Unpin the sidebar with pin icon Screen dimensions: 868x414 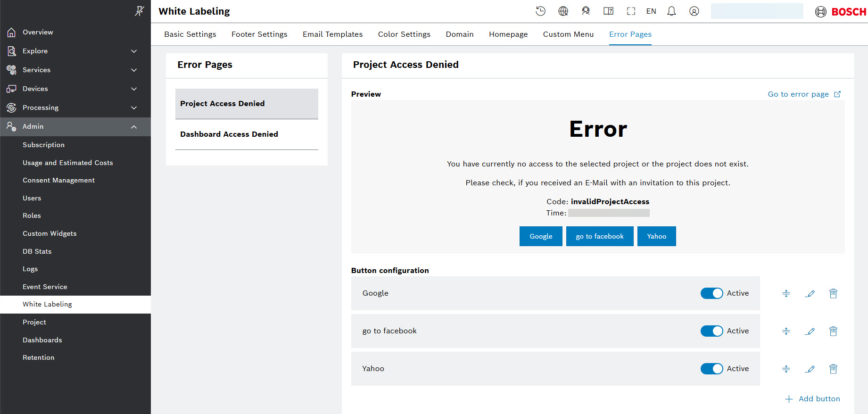139,11
